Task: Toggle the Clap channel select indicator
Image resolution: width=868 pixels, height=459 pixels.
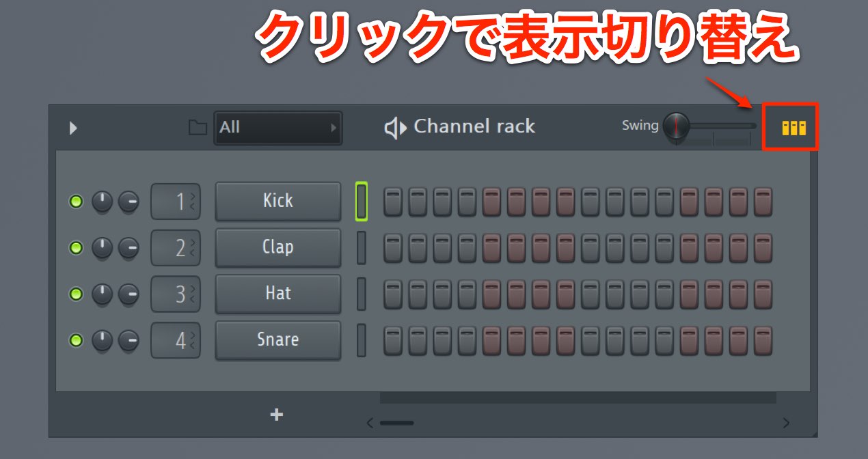Action: (362, 248)
